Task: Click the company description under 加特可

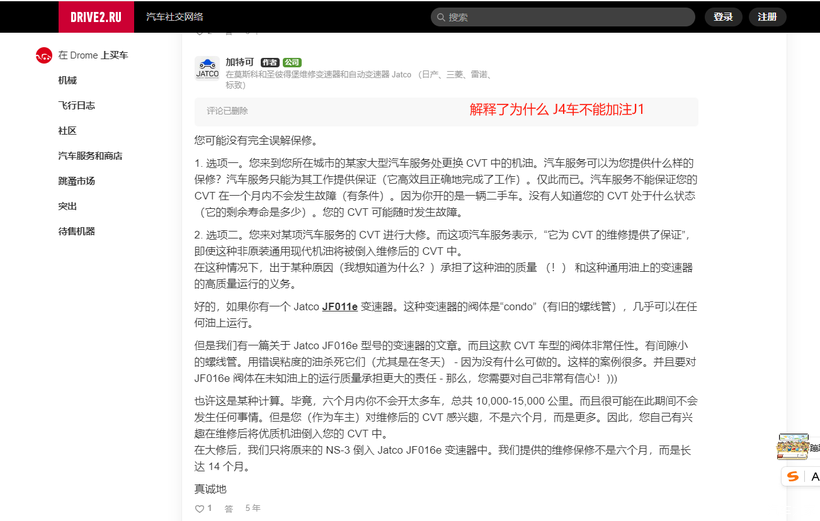Action: click(360, 80)
